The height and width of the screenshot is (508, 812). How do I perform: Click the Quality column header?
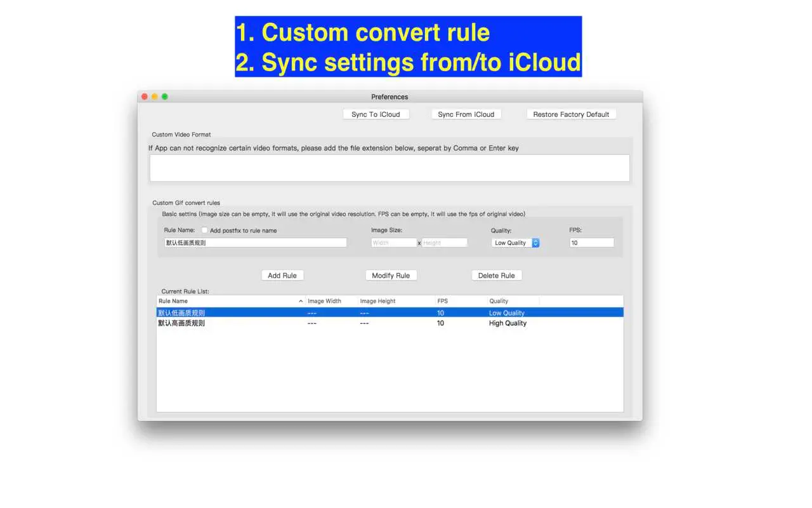pos(513,301)
